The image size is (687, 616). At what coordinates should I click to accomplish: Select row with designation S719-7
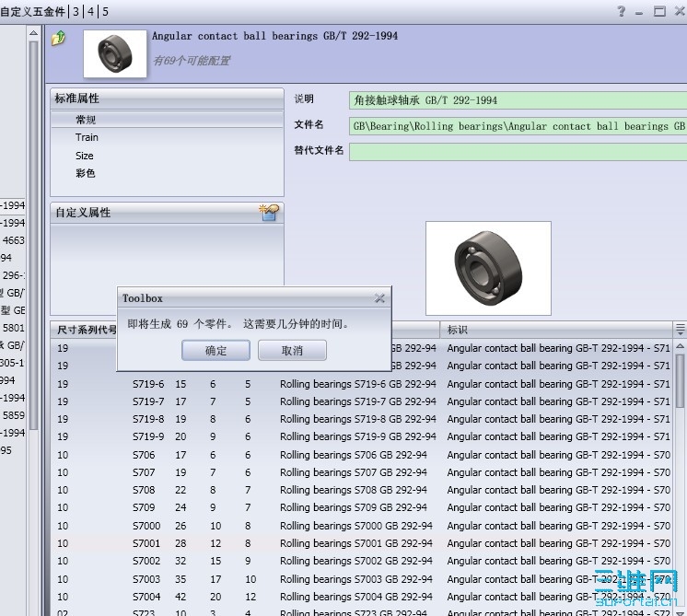[362, 401]
